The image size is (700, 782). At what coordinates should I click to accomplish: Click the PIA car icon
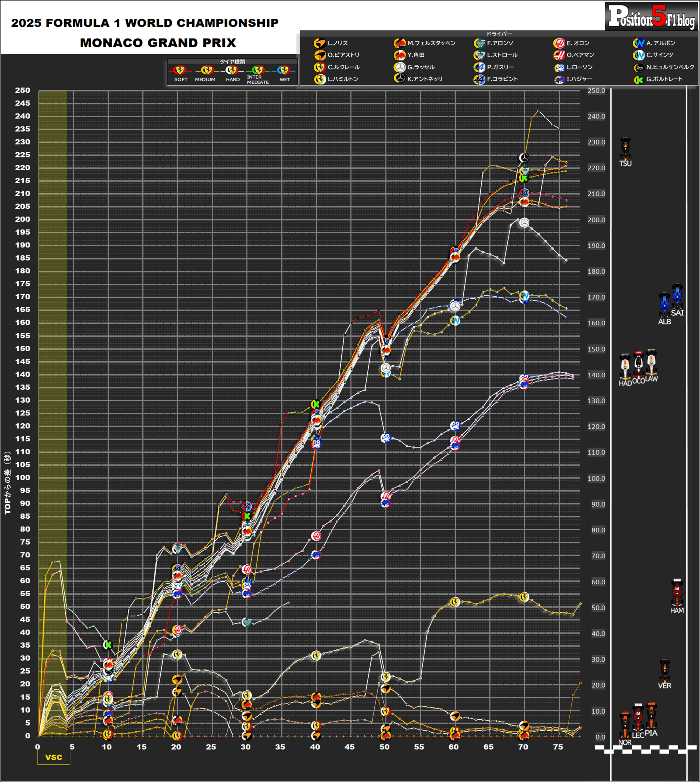(x=651, y=716)
